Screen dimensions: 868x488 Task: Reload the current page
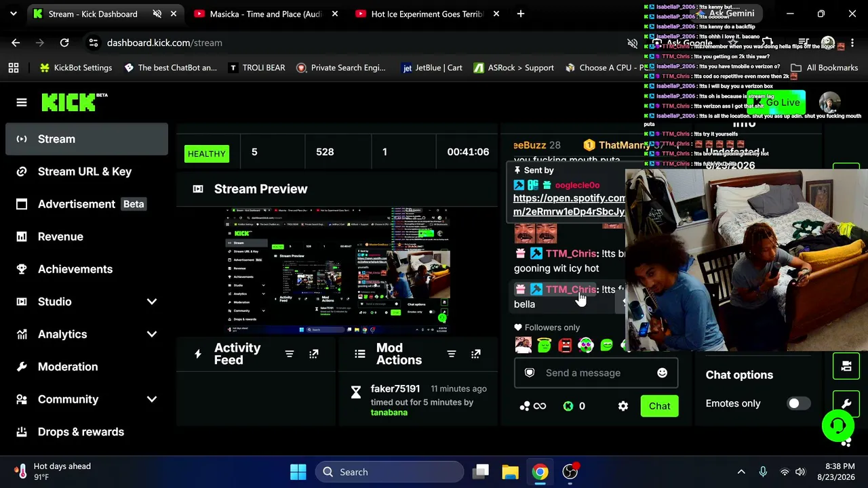(64, 43)
